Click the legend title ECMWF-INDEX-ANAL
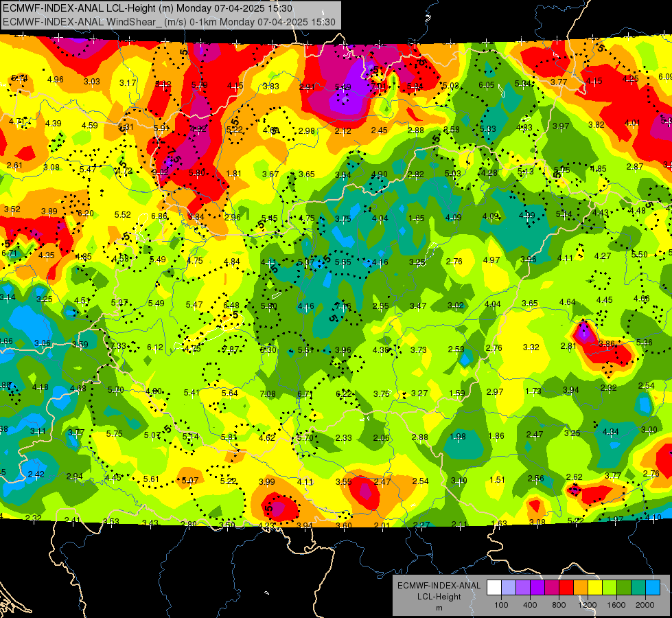Viewport: 672px width, 618px height. point(439,586)
